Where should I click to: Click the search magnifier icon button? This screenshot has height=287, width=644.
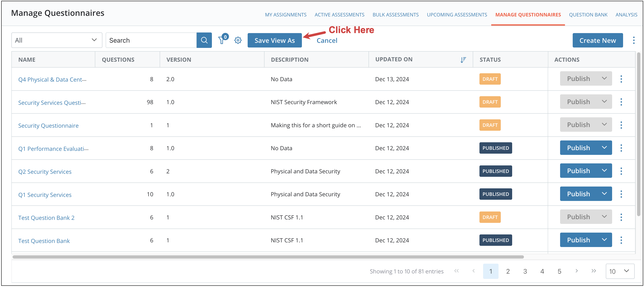pyautogui.click(x=204, y=40)
